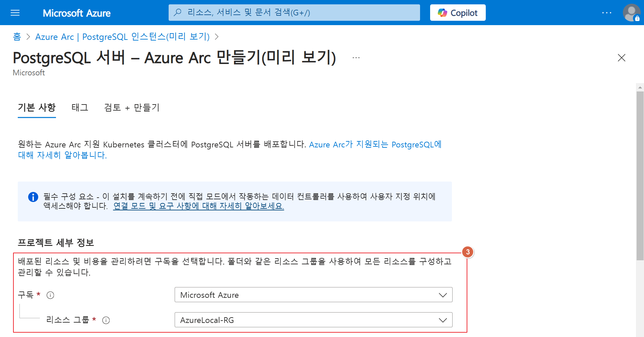Click the Microsoft publisher subtitle
Image resolution: width=644 pixels, height=337 pixels.
pos(29,73)
